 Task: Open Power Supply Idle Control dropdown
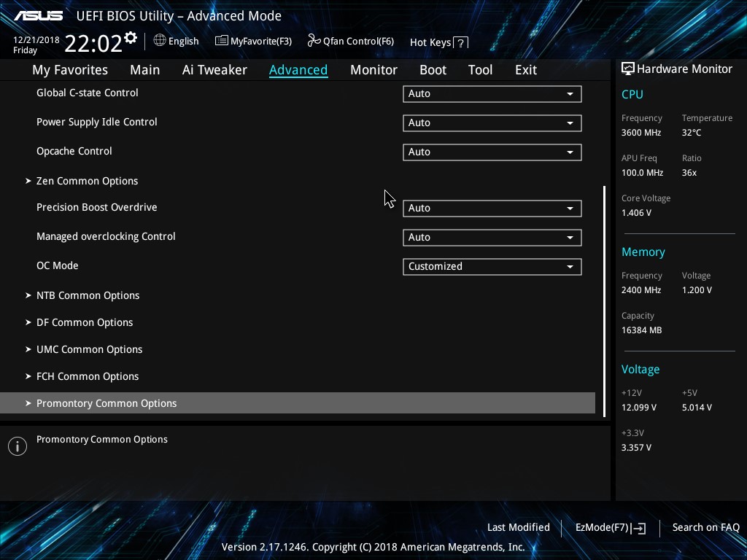tap(492, 122)
